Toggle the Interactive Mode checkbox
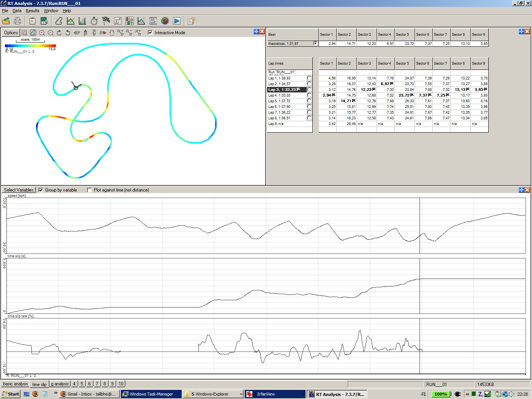The image size is (532, 399). pyautogui.click(x=150, y=33)
